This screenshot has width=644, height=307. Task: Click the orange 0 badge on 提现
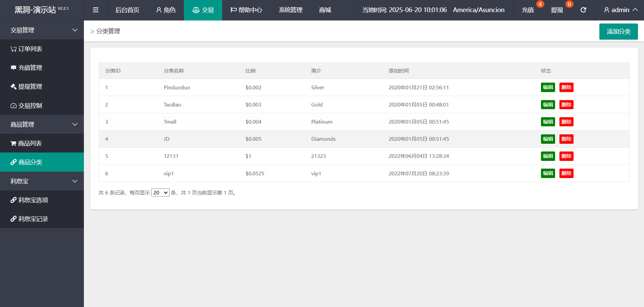click(569, 4)
